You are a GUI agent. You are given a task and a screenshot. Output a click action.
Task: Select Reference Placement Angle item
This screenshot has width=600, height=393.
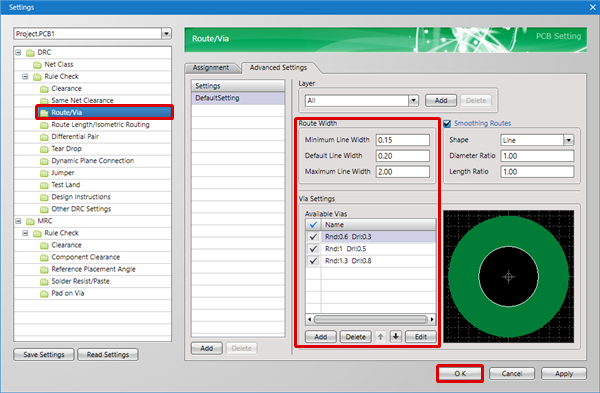(93, 269)
